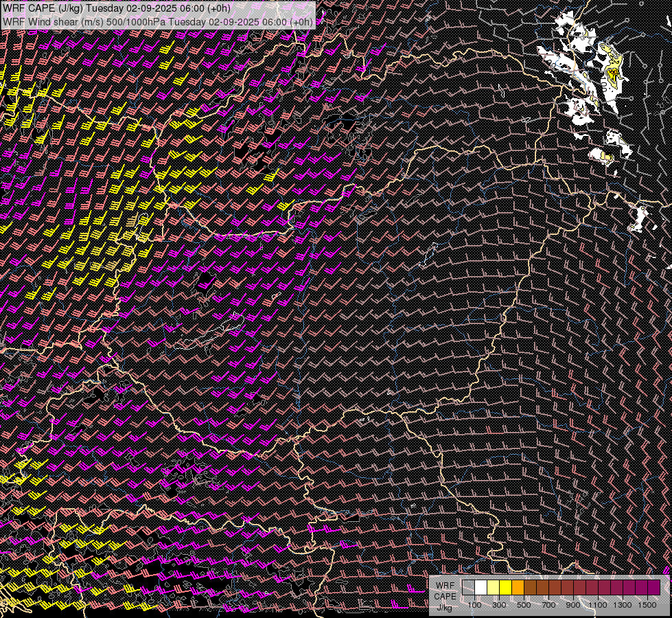Click the 500 legend value
The height and width of the screenshot is (618, 672).
[x=524, y=605]
